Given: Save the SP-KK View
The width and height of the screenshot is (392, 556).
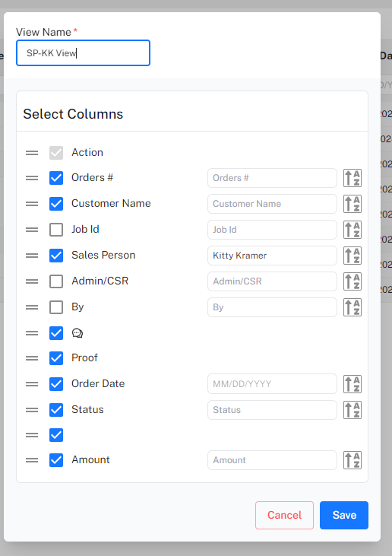Looking at the screenshot, I should [344, 515].
